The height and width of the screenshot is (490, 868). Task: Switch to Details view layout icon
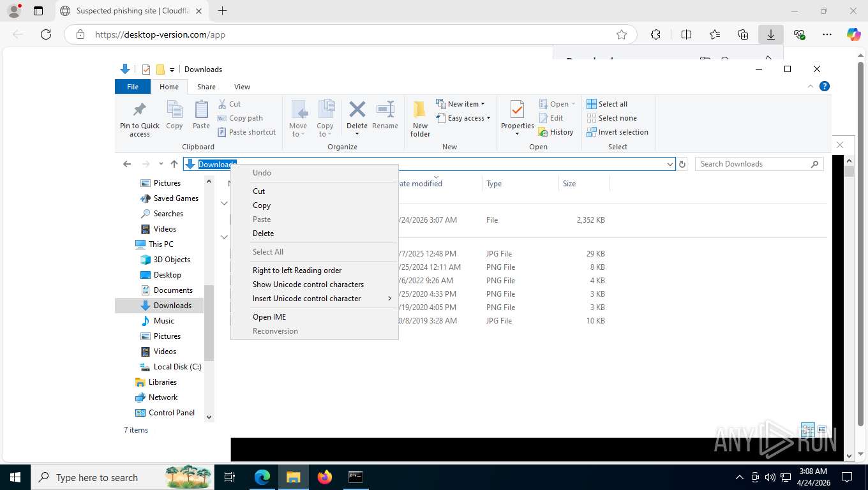(x=807, y=429)
